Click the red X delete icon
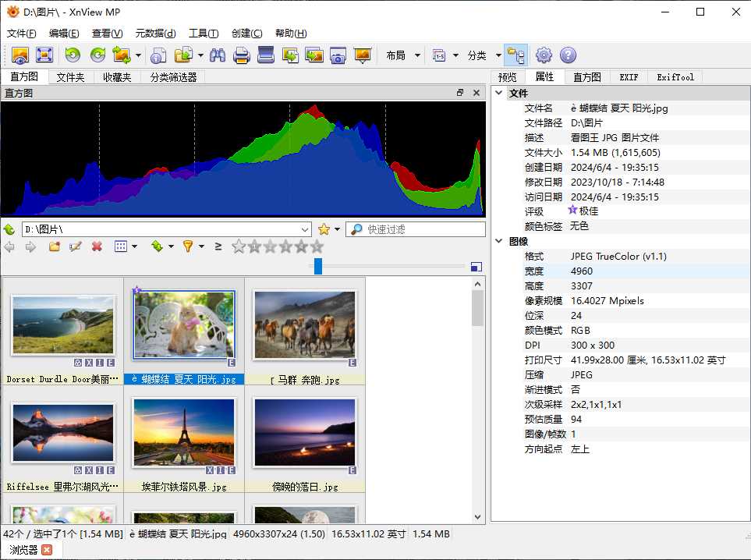 pyautogui.click(x=97, y=246)
